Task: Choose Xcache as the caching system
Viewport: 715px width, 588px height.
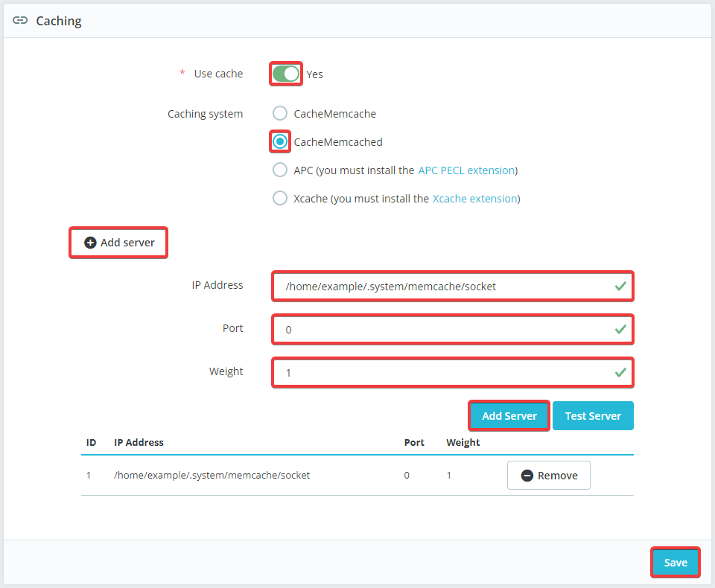Action: (280, 199)
